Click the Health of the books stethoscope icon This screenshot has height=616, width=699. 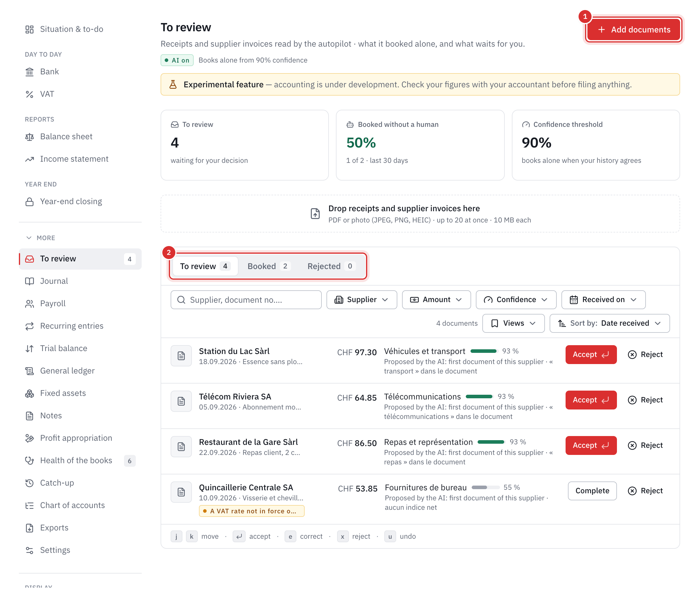coord(30,461)
